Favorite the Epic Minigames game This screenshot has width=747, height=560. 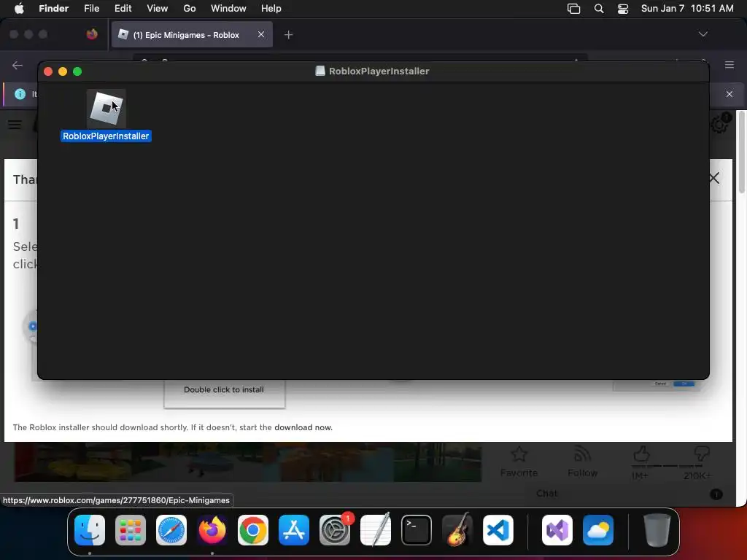click(519, 462)
